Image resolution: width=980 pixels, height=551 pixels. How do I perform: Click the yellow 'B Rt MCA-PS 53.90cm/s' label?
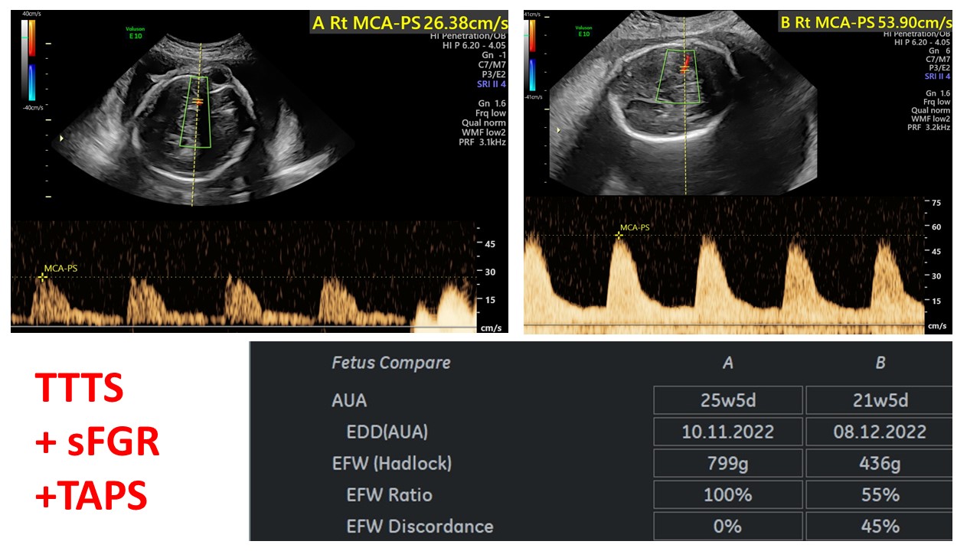[864, 22]
